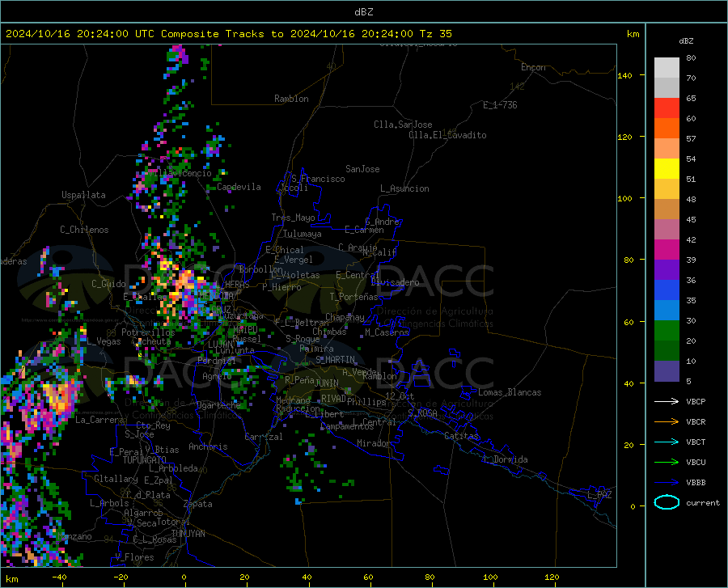Screen dimensions: 728x588
Task: Click the Anchoris map label
Action: [208, 447]
